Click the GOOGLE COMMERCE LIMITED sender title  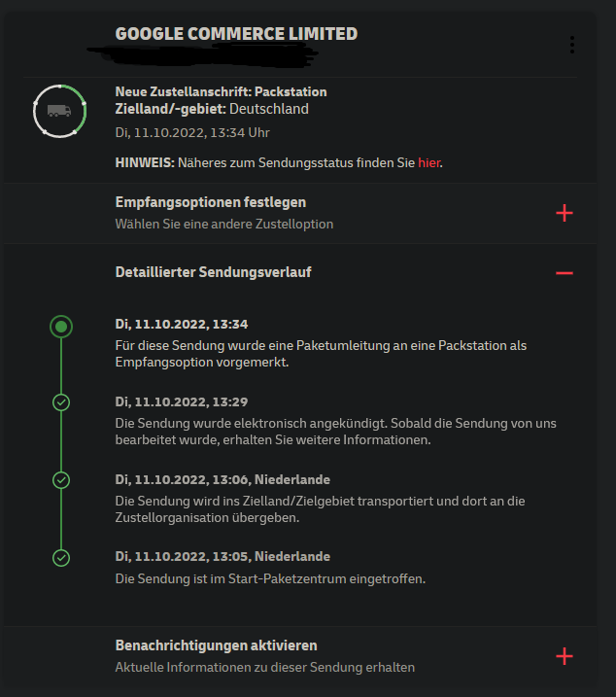(x=236, y=34)
